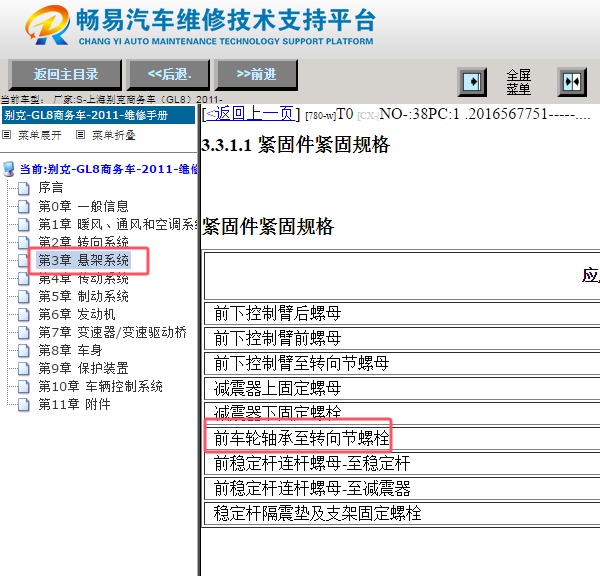Click the page icon beside 序言
The height and width of the screenshot is (576, 600).
pyautogui.click(x=24, y=188)
